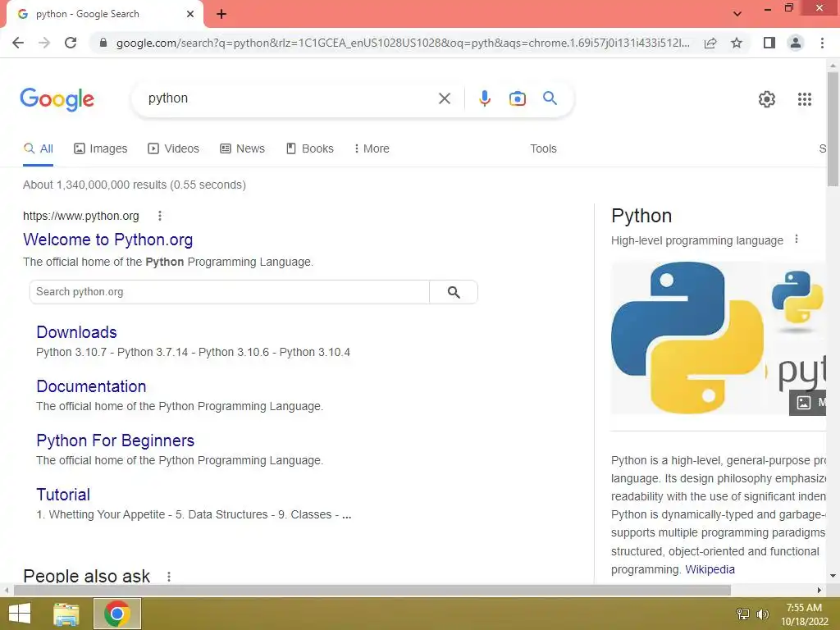Viewport: 840px width, 630px height.
Task: Open Python For Beginners link
Action: [115, 441]
